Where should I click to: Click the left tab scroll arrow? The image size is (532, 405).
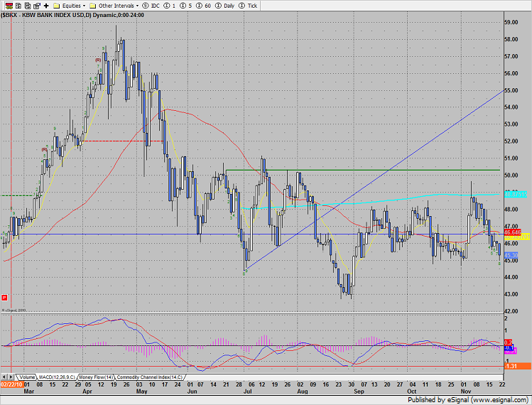tap(4, 377)
